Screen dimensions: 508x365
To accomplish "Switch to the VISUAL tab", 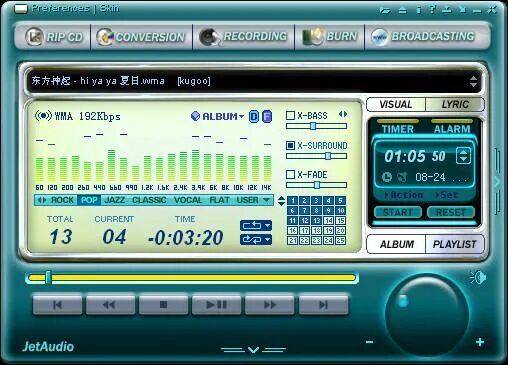I will tap(396, 104).
